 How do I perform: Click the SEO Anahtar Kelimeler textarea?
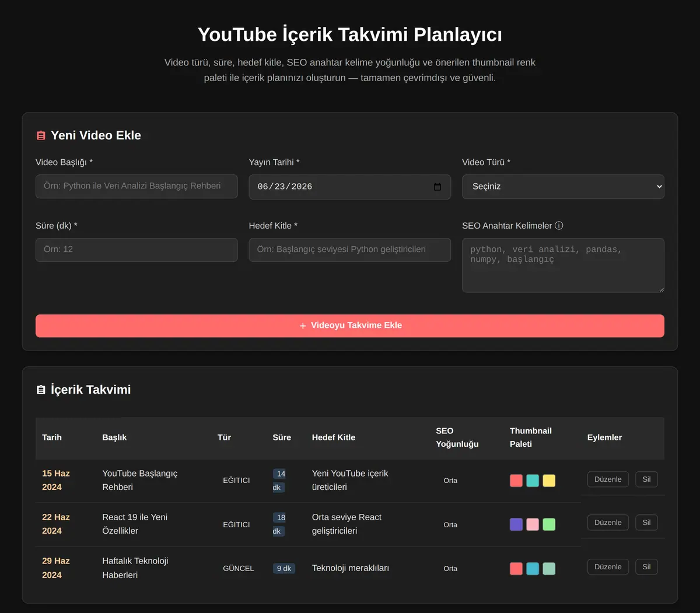click(563, 265)
